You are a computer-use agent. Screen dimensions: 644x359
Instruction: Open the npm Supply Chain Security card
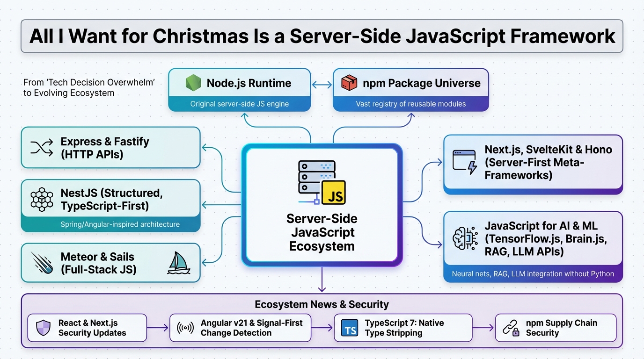click(x=556, y=328)
